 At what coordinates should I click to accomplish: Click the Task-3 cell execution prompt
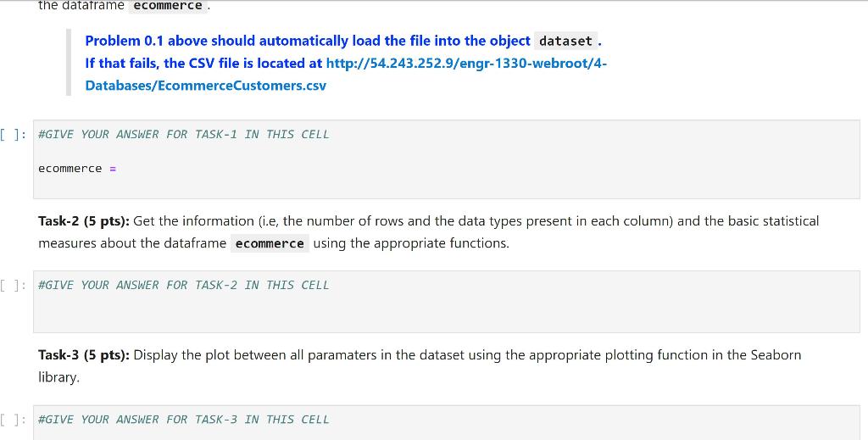[x=12, y=420]
